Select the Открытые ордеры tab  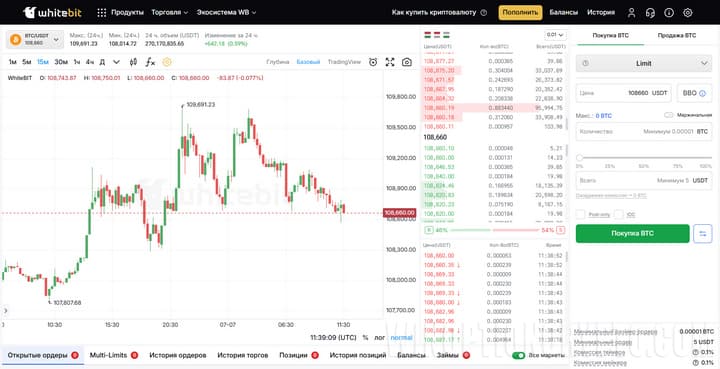pyautogui.click(x=43, y=355)
